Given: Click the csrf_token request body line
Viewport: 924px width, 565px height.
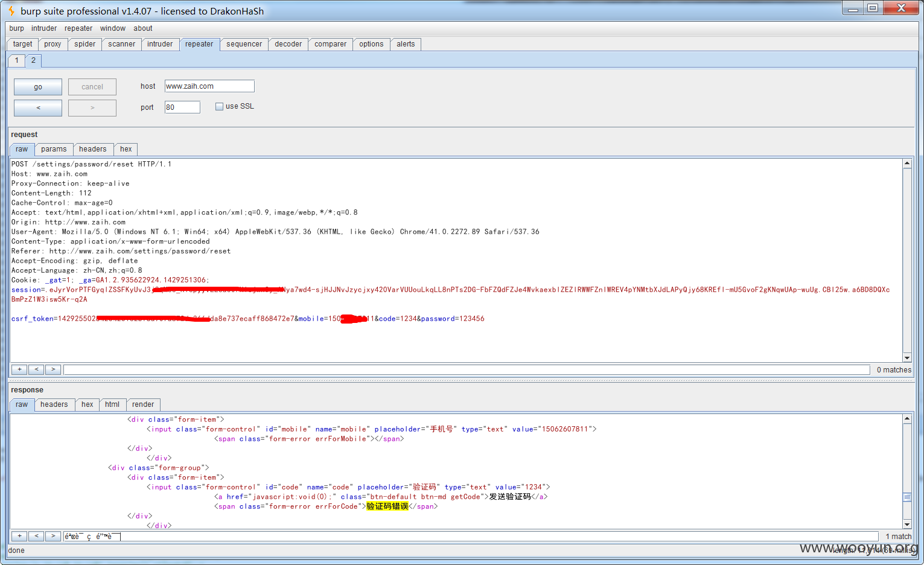Looking at the screenshot, I should (247, 319).
